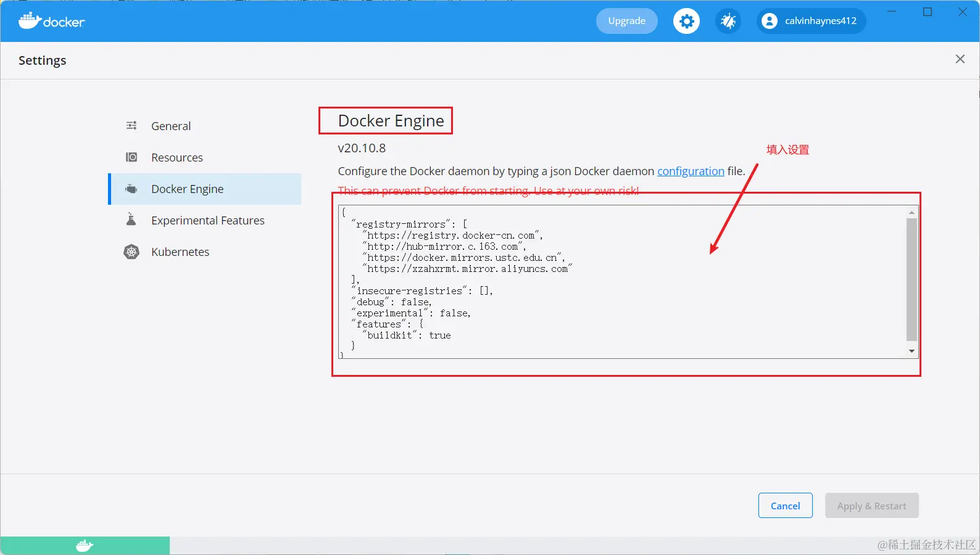This screenshot has height=555, width=980.
Task: Open the calvinhaynes412 account menu
Action: [x=811, y=21]
